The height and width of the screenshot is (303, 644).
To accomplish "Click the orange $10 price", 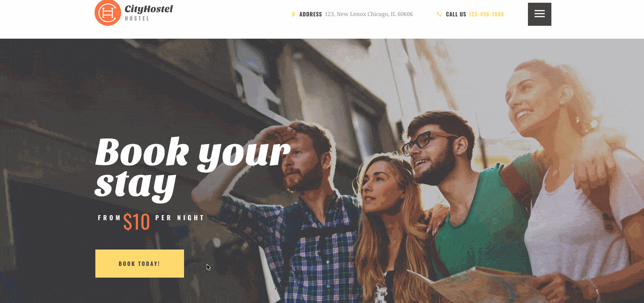I will click(136, 222).
